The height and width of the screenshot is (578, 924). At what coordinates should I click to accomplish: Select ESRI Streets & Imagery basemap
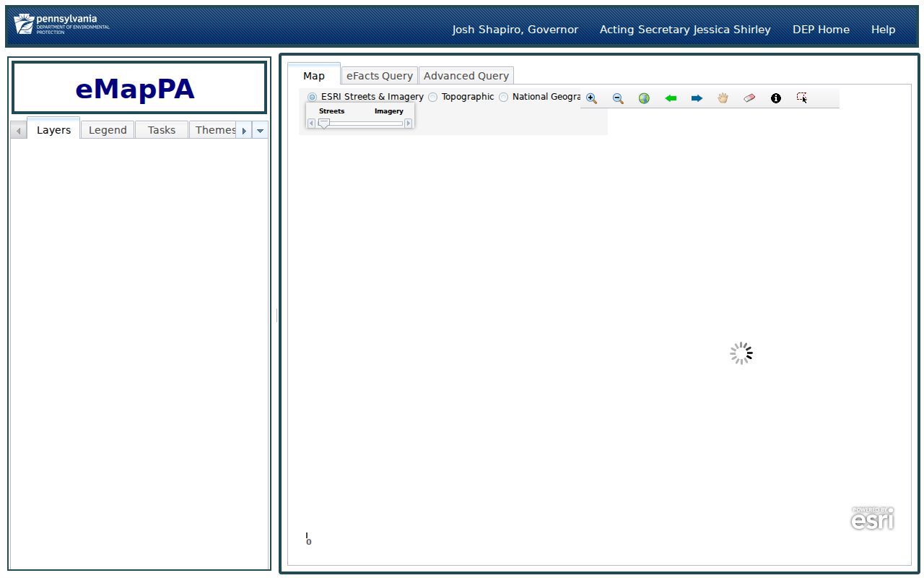click(x=312, y=97)
